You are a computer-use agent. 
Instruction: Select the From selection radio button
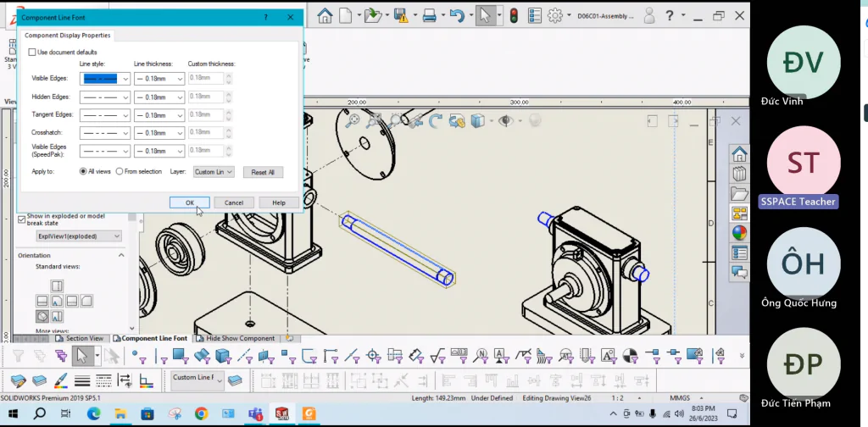click(119, 171)
